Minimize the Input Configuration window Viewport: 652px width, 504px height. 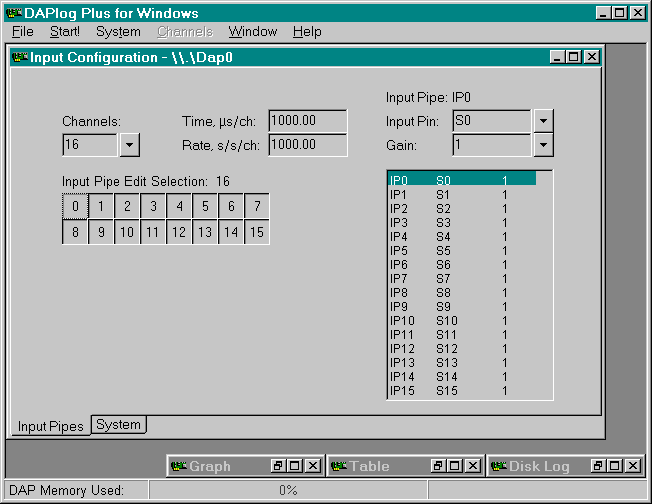point(558,57)
